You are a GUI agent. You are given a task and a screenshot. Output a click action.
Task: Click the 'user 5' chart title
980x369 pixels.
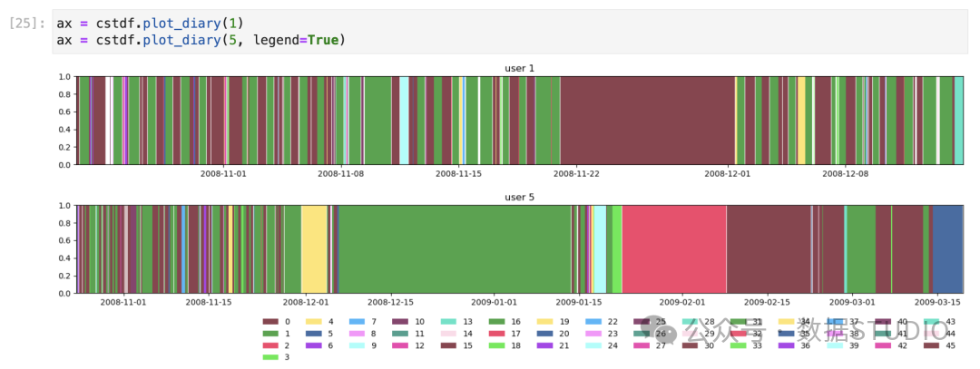[x=519, y=197]
